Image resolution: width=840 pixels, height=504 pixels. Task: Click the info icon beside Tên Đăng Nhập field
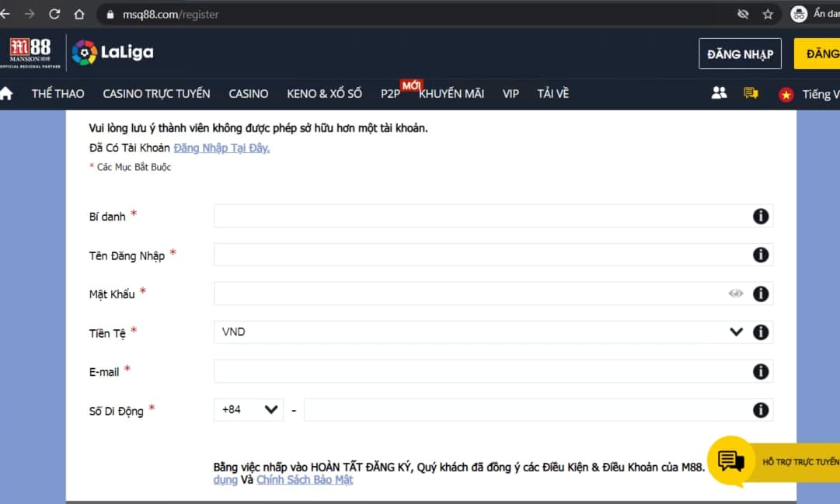[x=761, y=255]
